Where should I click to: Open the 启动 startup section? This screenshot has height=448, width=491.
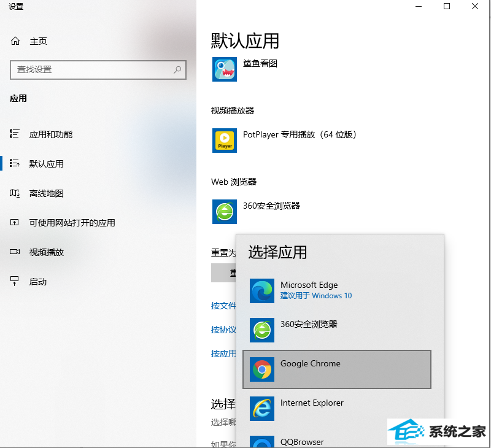[38, 282]
